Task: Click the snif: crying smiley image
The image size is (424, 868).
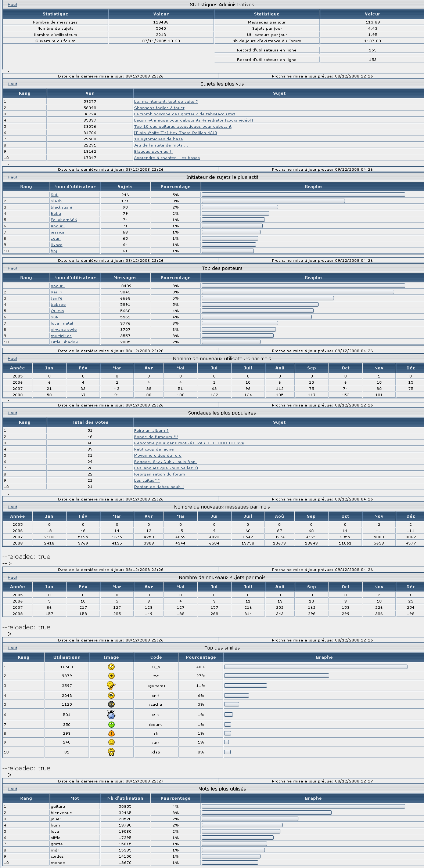Action: pyautogui.click(x=111, y=695)
